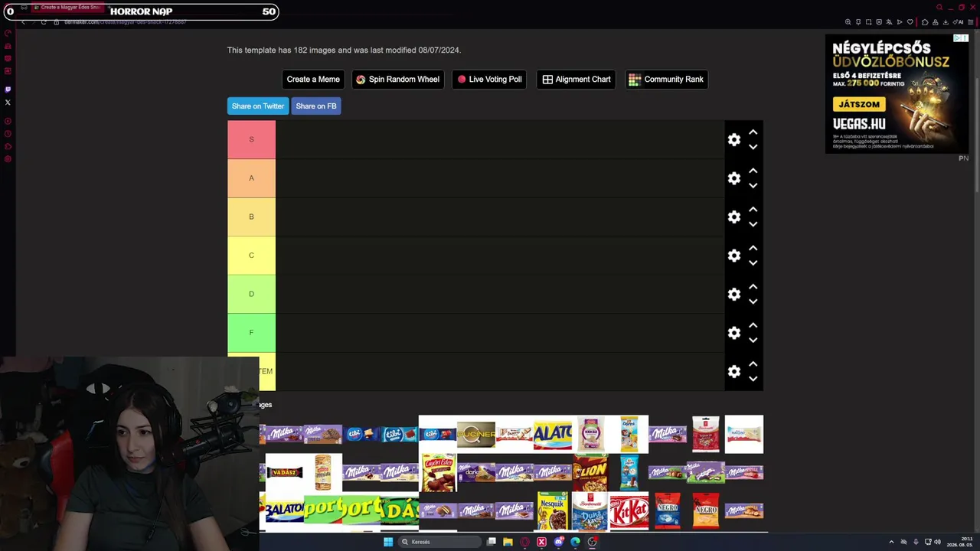
Task: Open the Twitch icon in the browser sidebar
Action: click(x=8, y=90)
